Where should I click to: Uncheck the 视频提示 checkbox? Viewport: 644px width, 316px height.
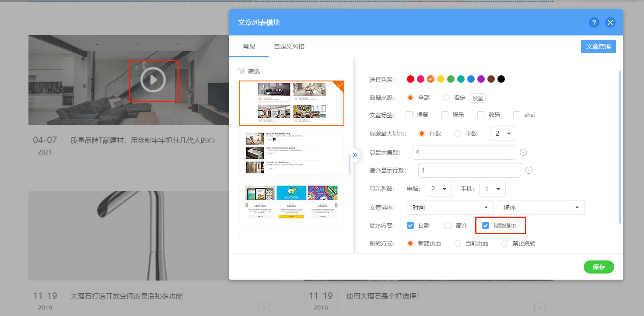coord(485,225)
